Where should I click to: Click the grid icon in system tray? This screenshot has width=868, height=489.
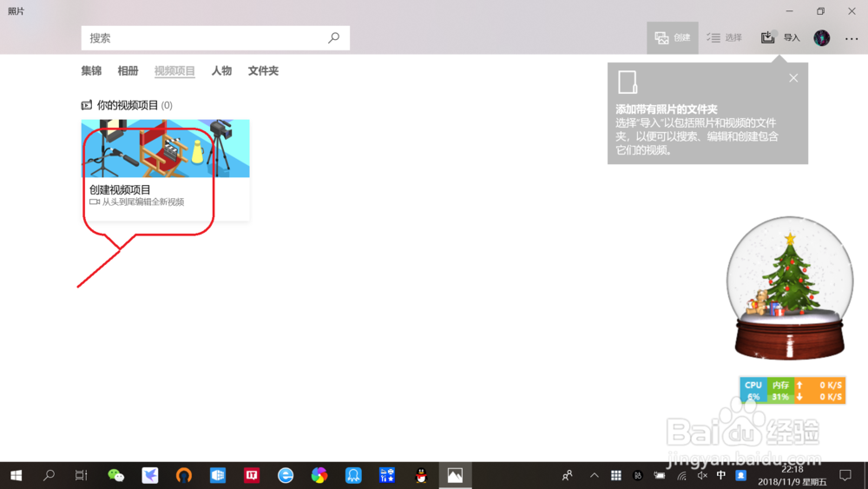click(x=615, y=475)
